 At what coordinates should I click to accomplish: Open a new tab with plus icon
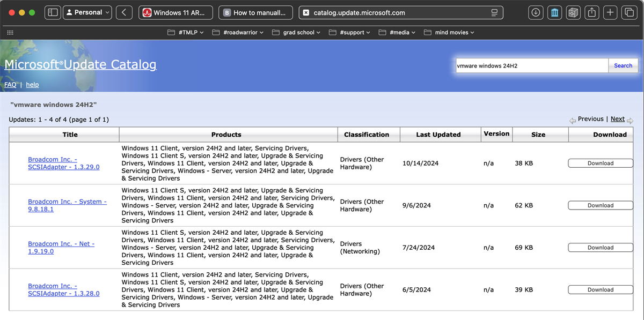point(610,12)
